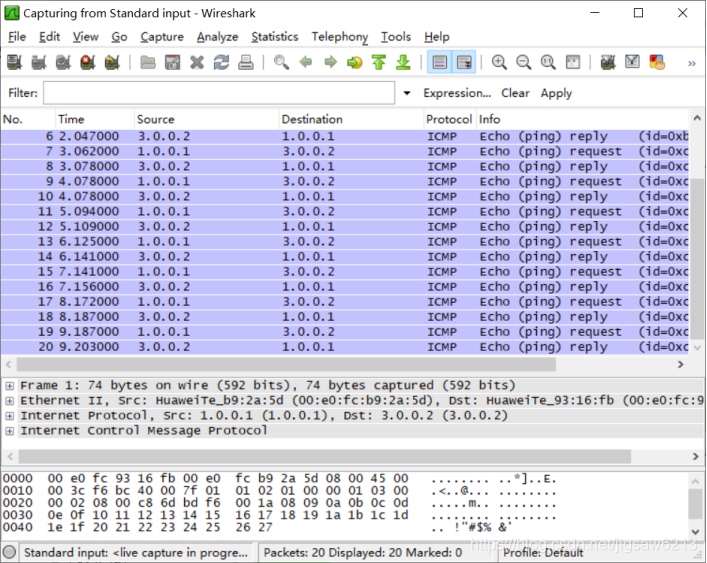Find a packet with magnifier icon
The width and height of the screenshot is (707, 563).
[281, 62]
